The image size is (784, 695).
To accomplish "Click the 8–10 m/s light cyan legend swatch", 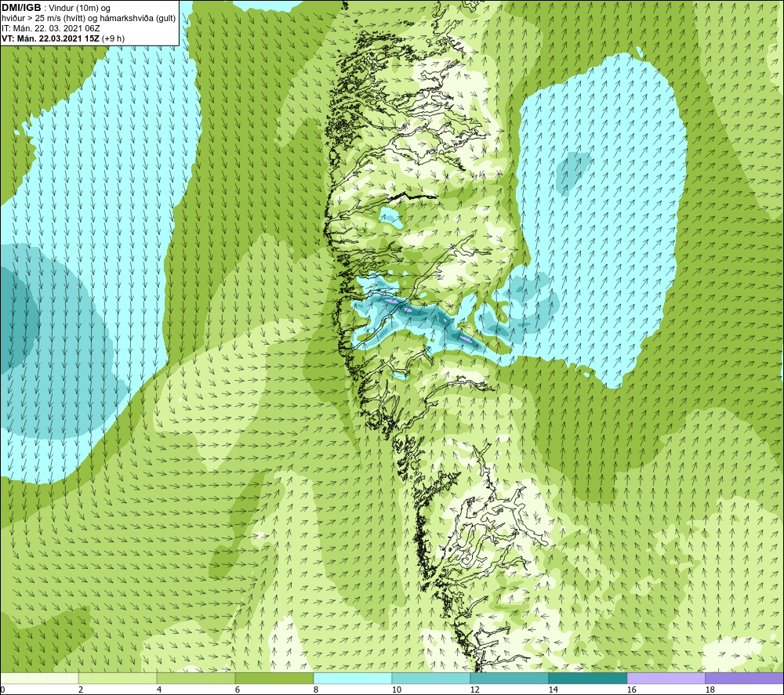I will (x=353, y=678).
